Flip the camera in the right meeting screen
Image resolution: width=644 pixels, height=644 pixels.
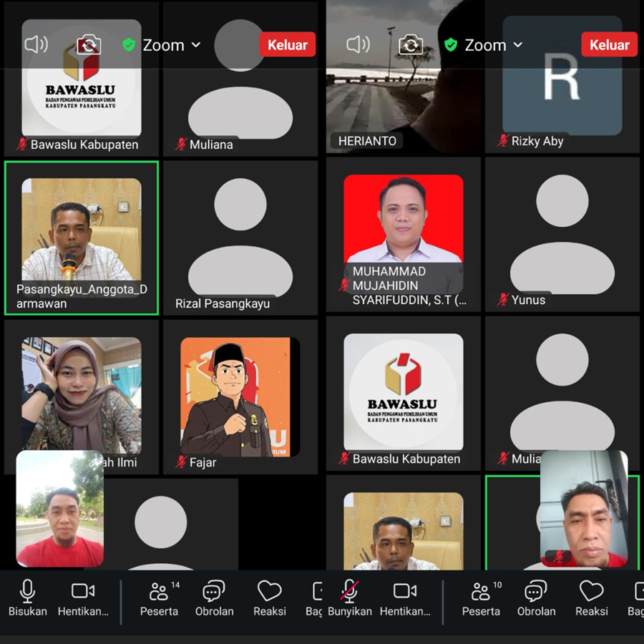(411, 44)
